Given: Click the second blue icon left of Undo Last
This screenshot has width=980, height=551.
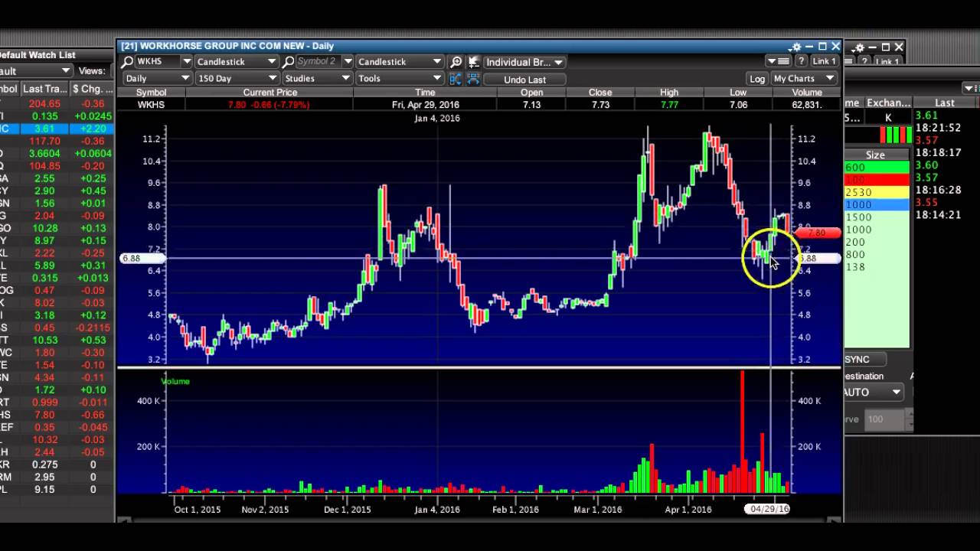Looking at the screenshot, I should point(473,79).
